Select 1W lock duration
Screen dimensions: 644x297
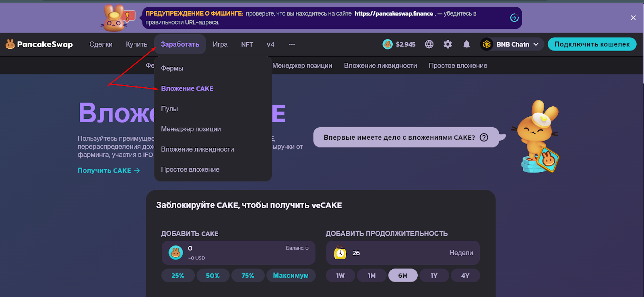pos(341,276)
